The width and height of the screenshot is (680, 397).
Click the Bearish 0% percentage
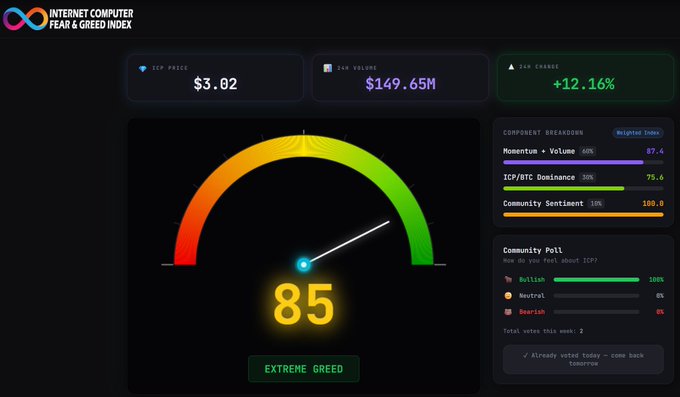pos(660,312)
